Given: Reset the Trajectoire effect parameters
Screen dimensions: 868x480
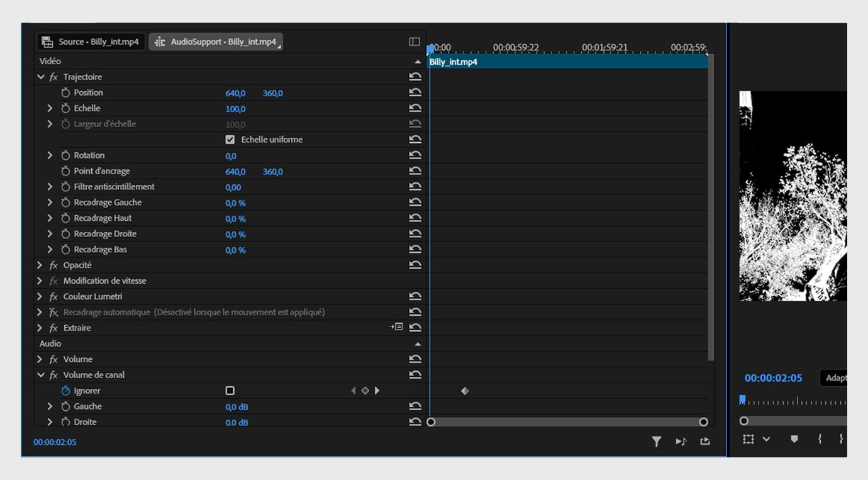Looking at the screenshot, I should pyautogui.click(x=415, y=77).
